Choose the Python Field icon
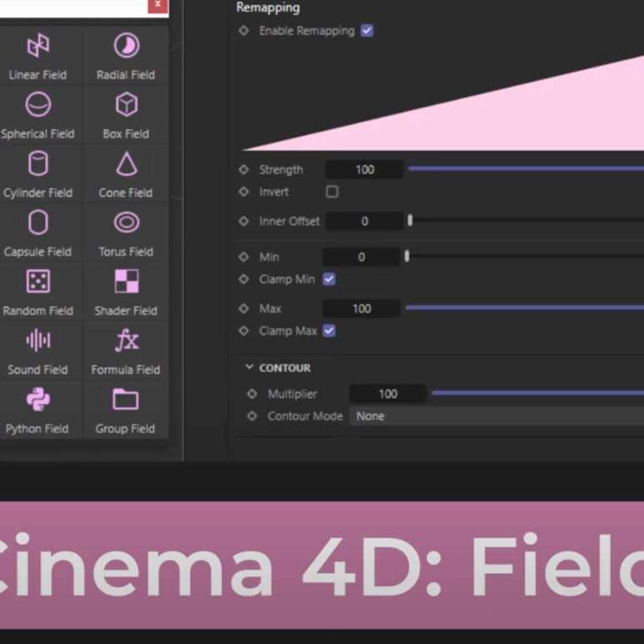644x644 pixels. pos(38,400)
